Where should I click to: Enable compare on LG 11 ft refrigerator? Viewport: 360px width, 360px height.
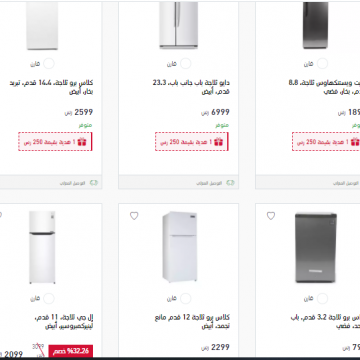(x=49, y=298)
